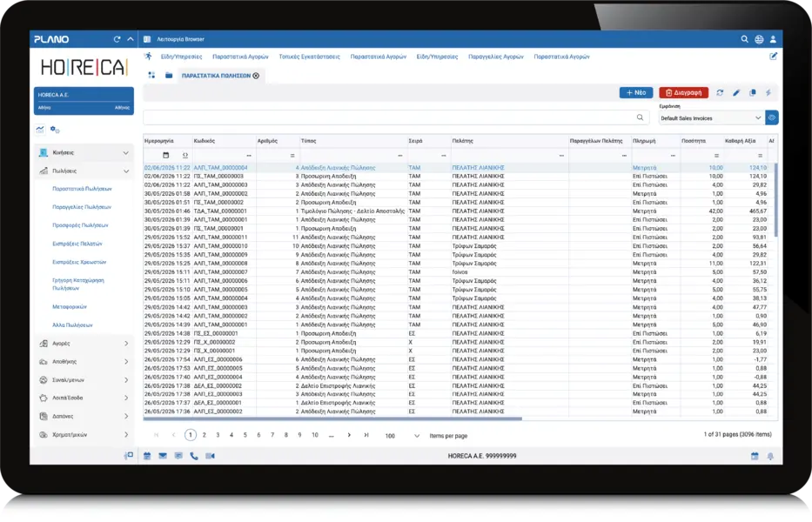Open the Default Sales Invoices view dropdown
Screen dimensions: 812x522
coord(711,118)
